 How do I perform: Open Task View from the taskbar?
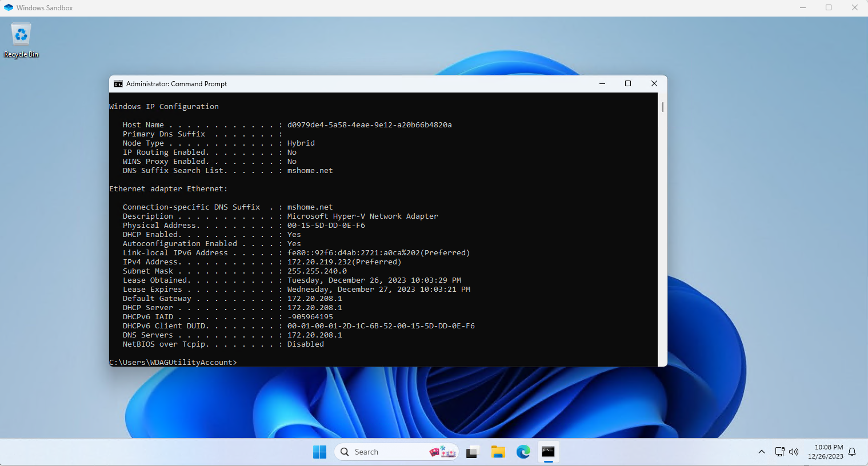click(472, 452)
